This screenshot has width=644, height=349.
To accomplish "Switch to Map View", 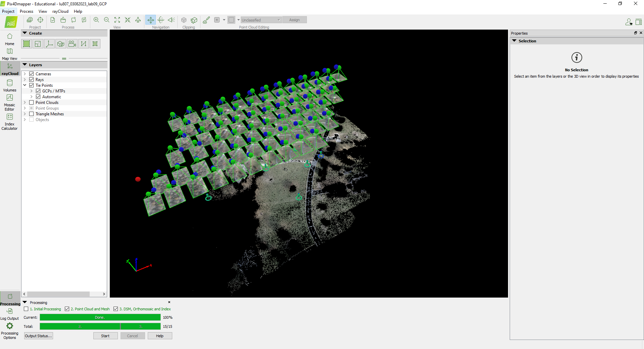I will (x=10, y=54).
